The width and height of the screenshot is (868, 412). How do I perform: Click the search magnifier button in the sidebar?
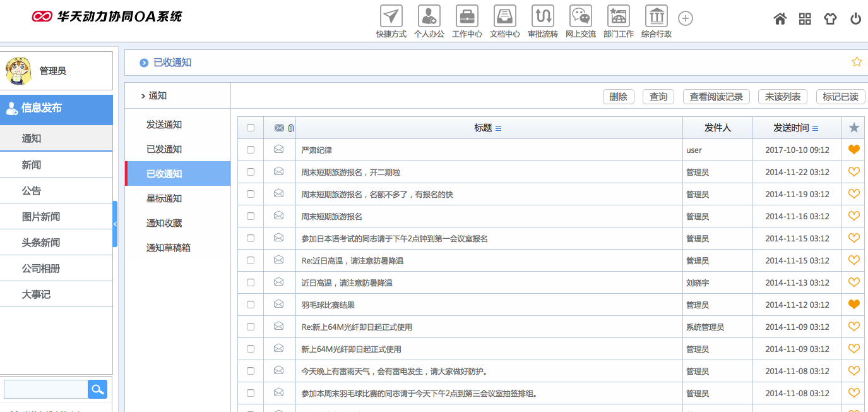pos(97,389)
